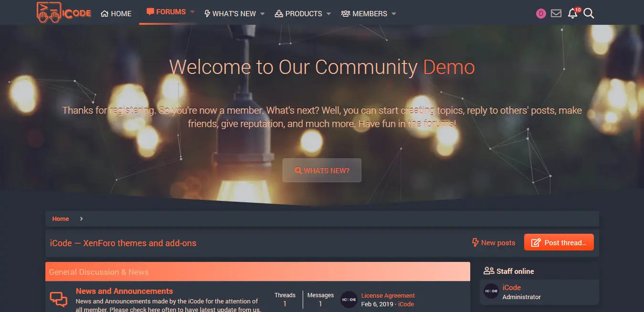Click the License Agreement poster avatar
This screenshot has height=312, width=644.
tap(349, 300)
